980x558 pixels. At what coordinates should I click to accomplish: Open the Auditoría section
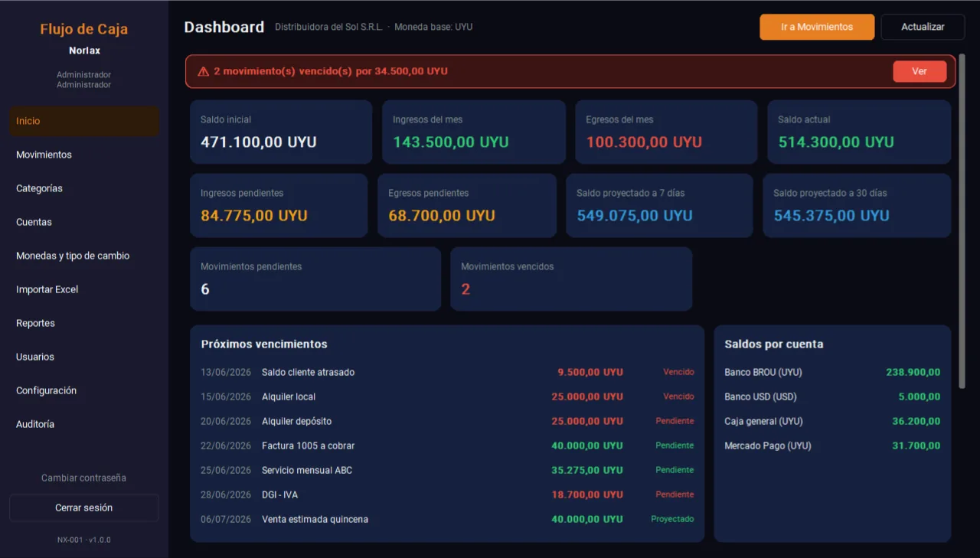[84, 424]
